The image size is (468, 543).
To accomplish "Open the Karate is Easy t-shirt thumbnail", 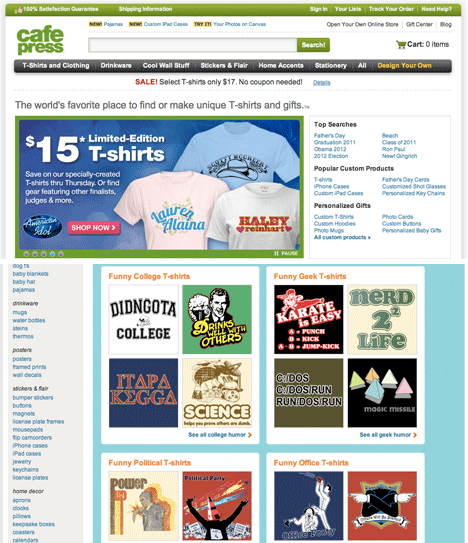I will pyautogui.click(x=309, y=319).
